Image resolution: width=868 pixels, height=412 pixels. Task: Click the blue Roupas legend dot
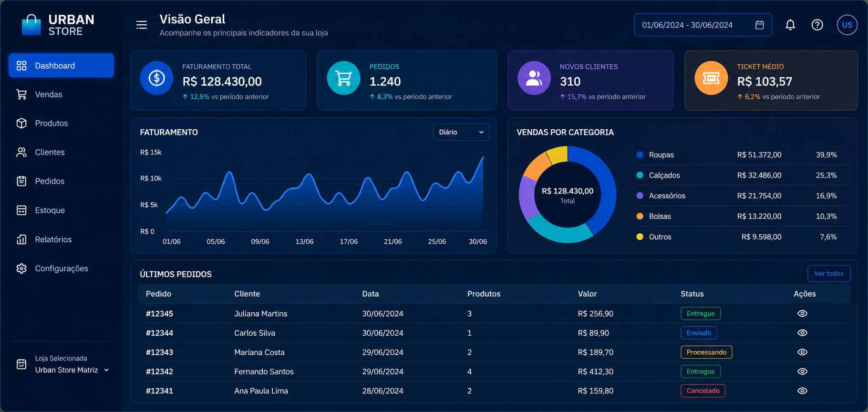click(x=640, y=154)
